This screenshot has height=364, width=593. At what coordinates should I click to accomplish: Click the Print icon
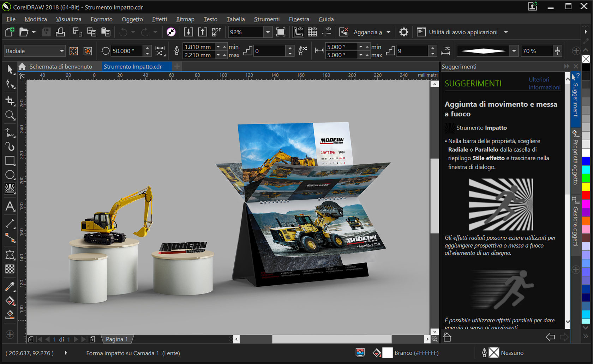(x=60, y=32)
